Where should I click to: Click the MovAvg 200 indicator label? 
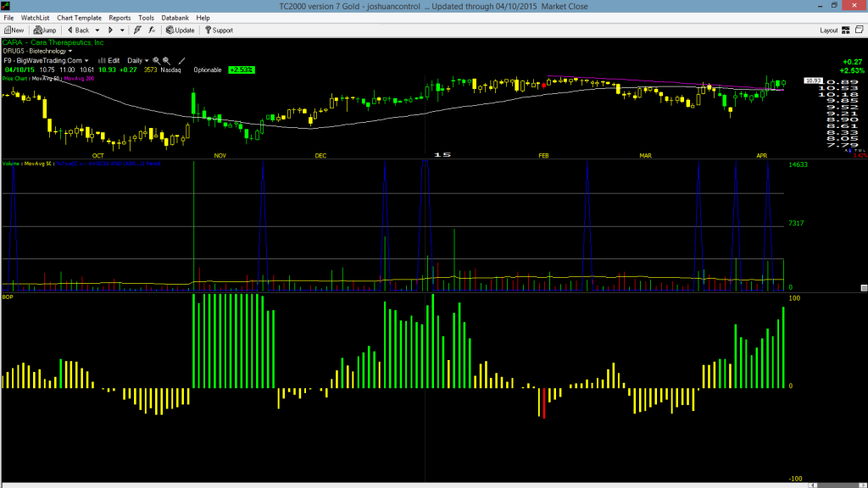tap(79, 79)
